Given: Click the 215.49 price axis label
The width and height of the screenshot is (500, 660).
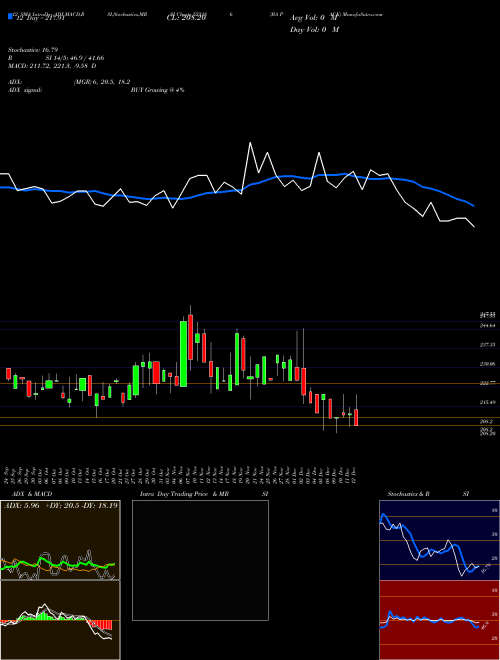Looking at the screenshot, I should (487, 402).
